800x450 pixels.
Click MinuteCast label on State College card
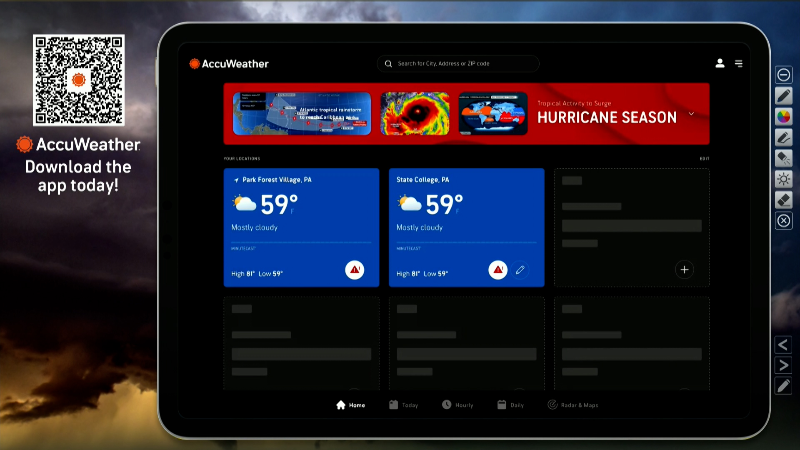click(x=409, y=248)
